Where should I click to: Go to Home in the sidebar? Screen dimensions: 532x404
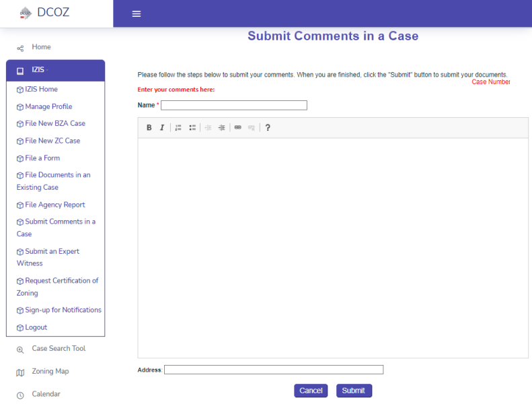pyautogui.click(x=41, y=47)
